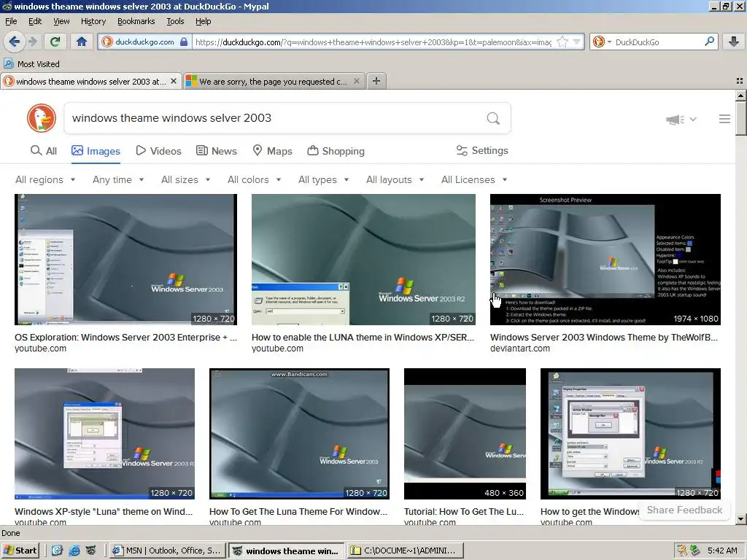
Task: Open the DuckDuckGo hamburger menu
Action: tap(724, 119)
